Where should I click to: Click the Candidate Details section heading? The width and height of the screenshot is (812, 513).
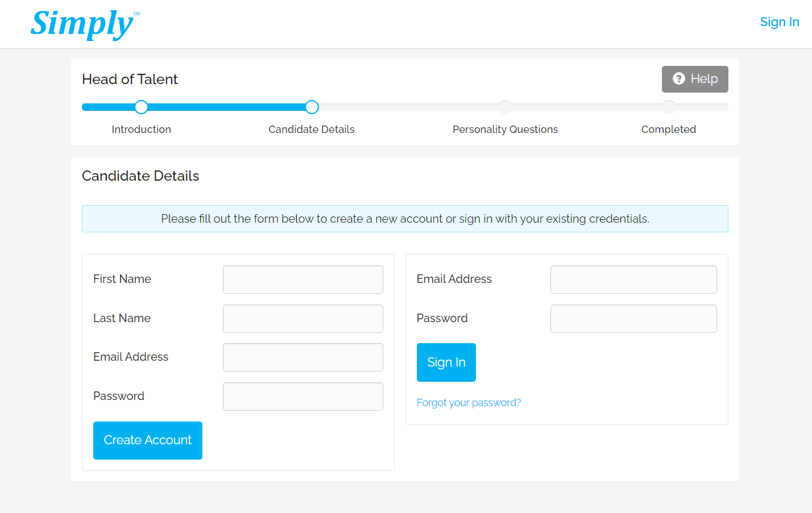140,176
